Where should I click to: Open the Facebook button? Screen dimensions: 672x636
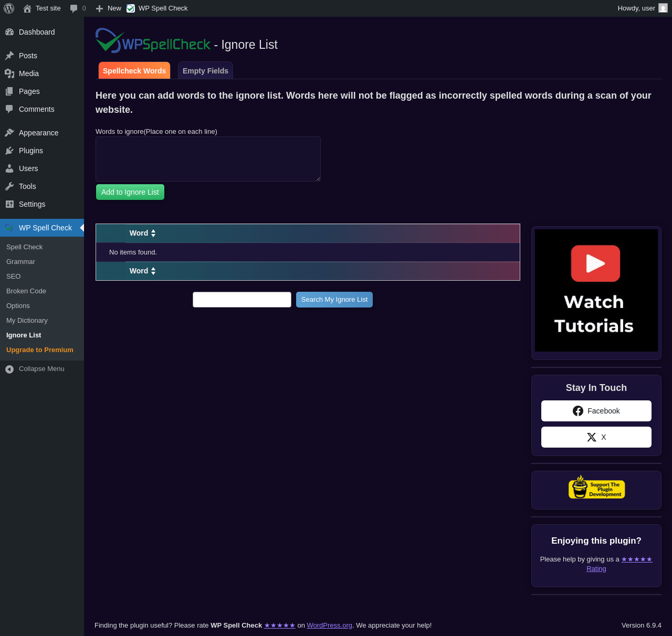[x=596, y=411]
